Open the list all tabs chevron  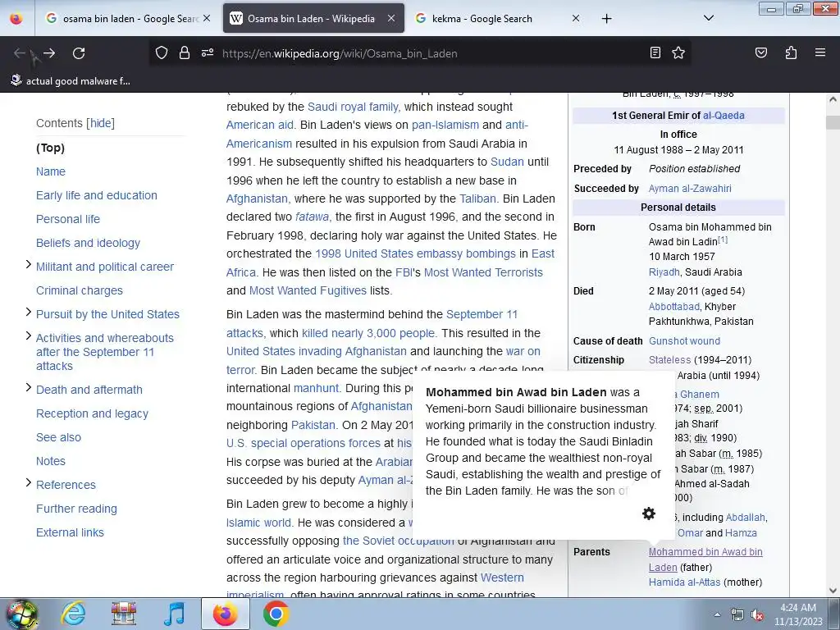coord(709,18)
